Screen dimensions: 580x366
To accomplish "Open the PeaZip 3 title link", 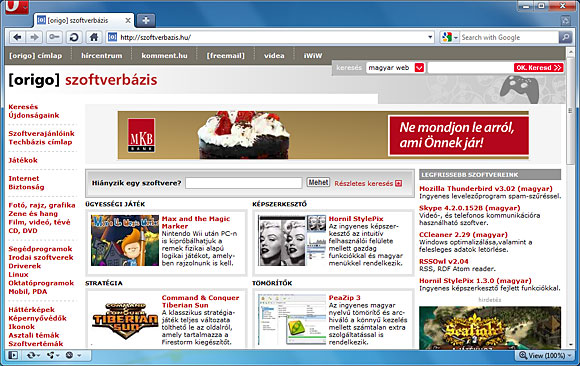I will tap(344, 298).
